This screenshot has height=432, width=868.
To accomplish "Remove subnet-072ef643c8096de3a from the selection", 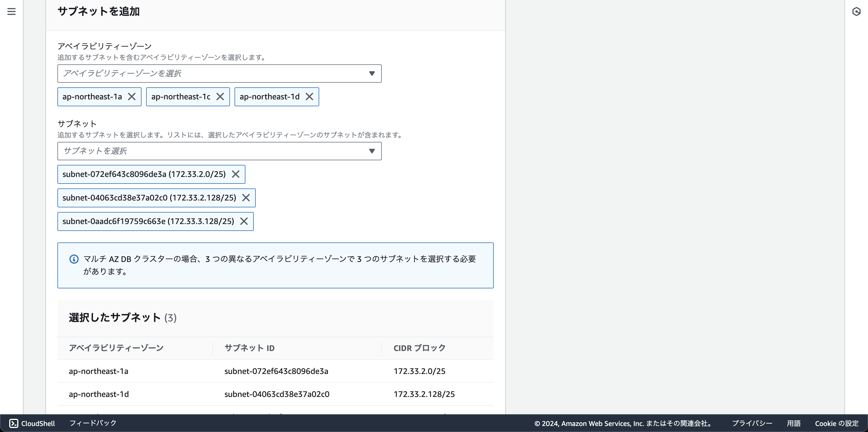I will 236,174.
